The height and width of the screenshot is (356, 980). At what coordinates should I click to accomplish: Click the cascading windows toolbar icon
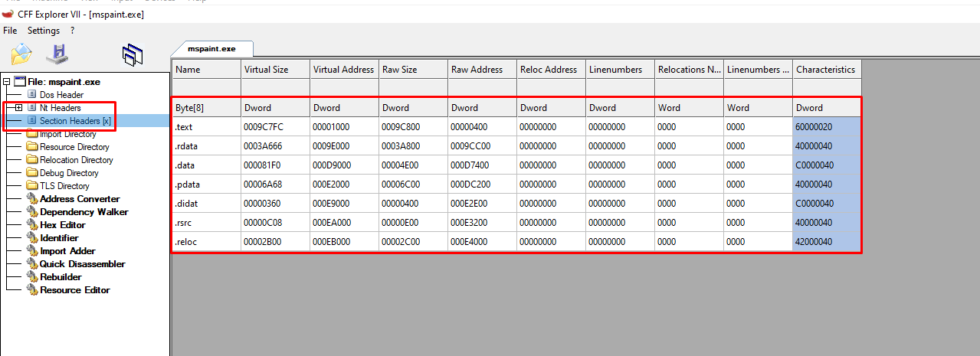click(133, 54)
